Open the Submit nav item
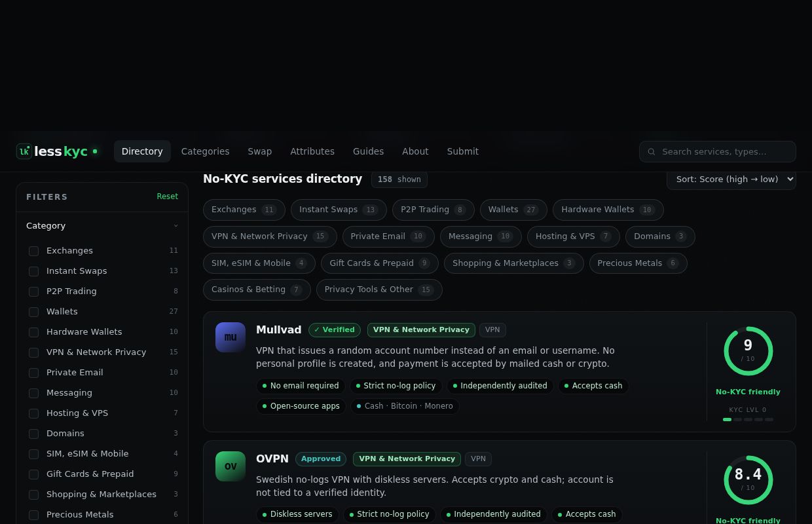Screen dimensions: 812x524 click(462, 151)
